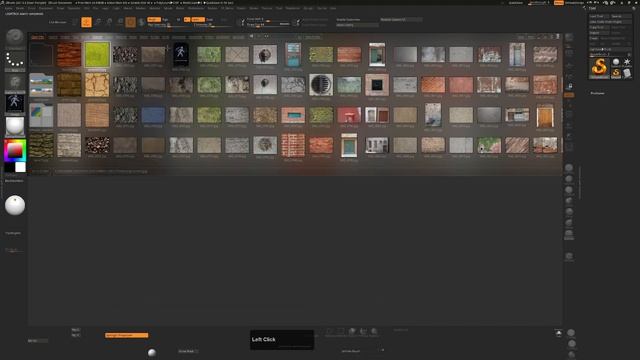Select the Scale mode icon in top shelf
This screenshot has height=360, width=640.
(x=109, y=22)
